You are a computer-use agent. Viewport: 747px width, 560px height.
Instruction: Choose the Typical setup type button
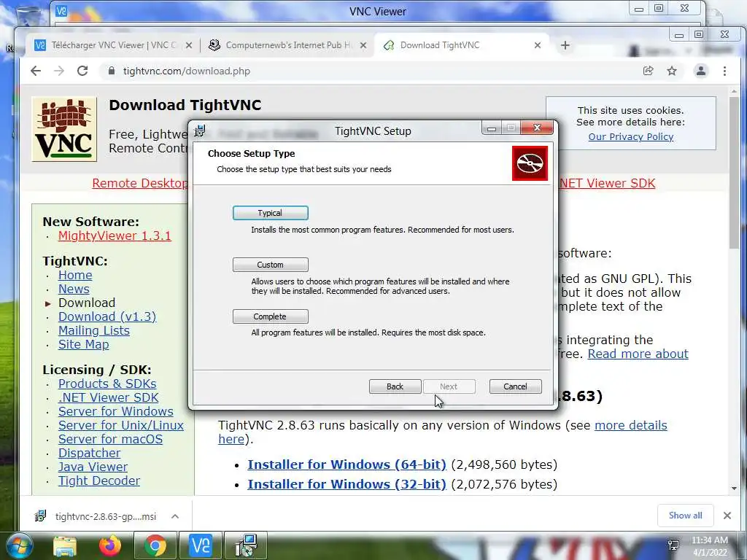(270, 213)
